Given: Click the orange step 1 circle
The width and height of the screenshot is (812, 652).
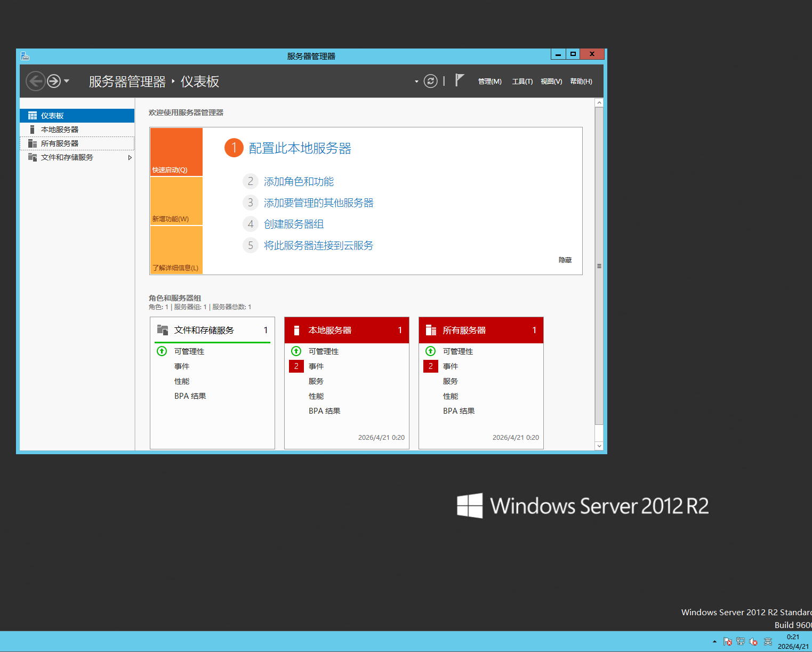Looking at the screenshot, I should 234,148.
